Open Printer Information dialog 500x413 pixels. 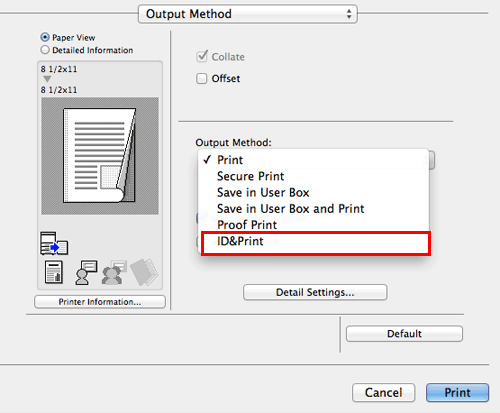click(x=100, y=302)
